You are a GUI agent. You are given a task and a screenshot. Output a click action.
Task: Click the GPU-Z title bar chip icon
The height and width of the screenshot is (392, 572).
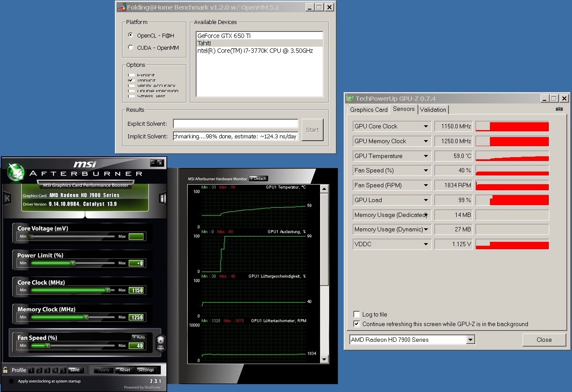click(351, 99)
